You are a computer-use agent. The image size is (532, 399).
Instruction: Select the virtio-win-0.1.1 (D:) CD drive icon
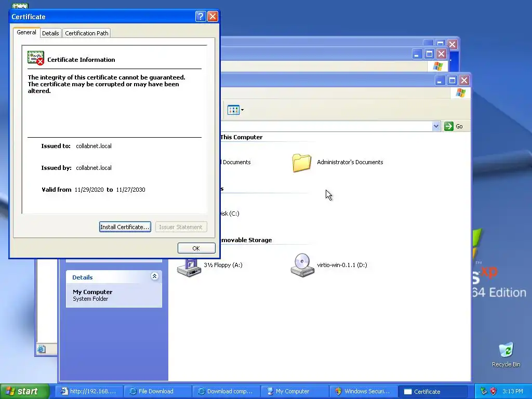[x=302, y=265]
